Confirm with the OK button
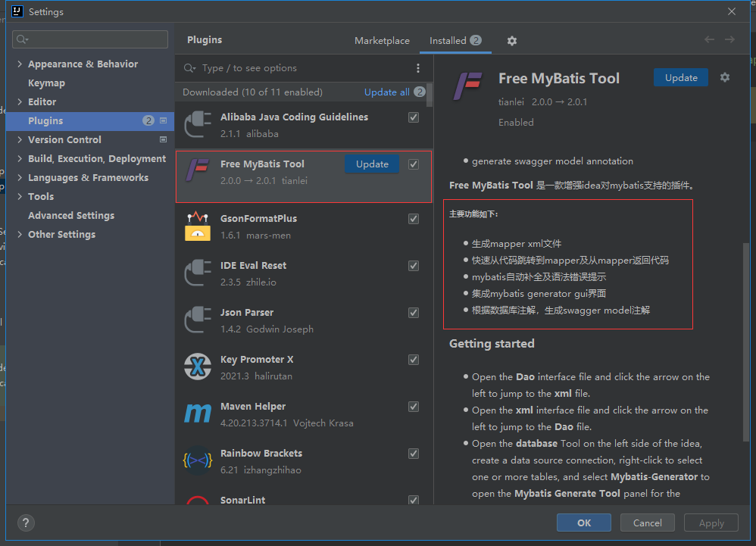756x546 pixels. pyautogui.click(x=584, y=523)
